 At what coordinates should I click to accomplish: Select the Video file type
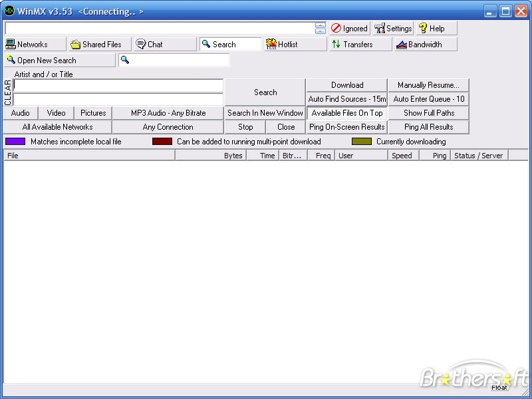(57, 113)
